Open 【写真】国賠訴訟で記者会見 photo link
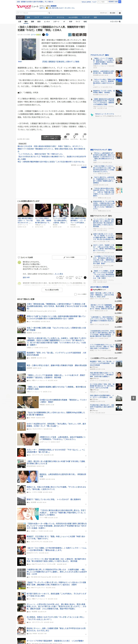138x644 pixels. click(x=61, y=62)
